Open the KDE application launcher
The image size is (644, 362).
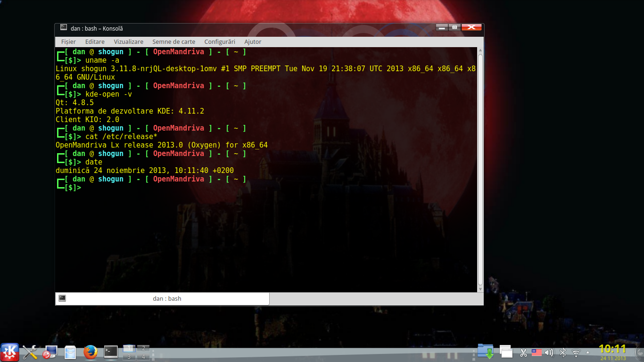coord(10,352)
